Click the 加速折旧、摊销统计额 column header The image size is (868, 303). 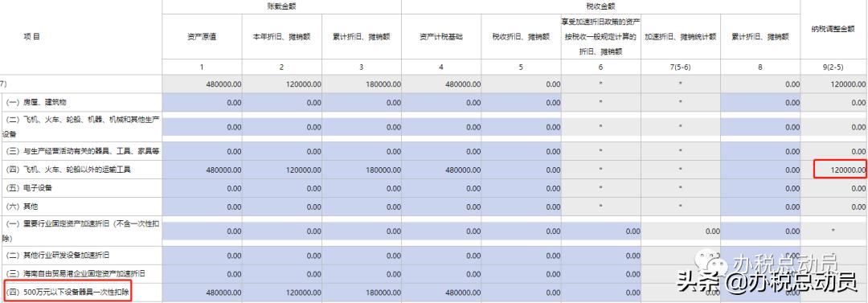[681, 36]
